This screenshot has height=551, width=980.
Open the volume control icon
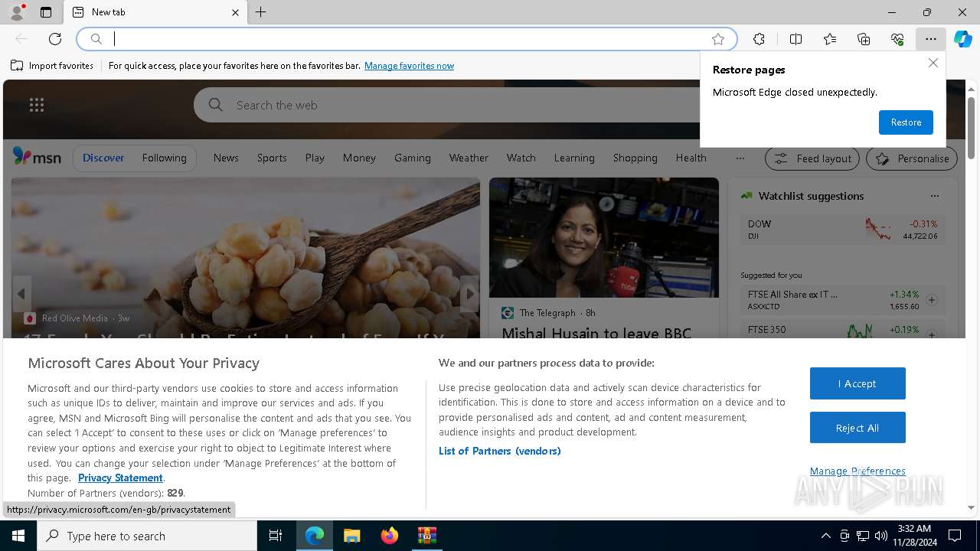click(x=881, y=536)
